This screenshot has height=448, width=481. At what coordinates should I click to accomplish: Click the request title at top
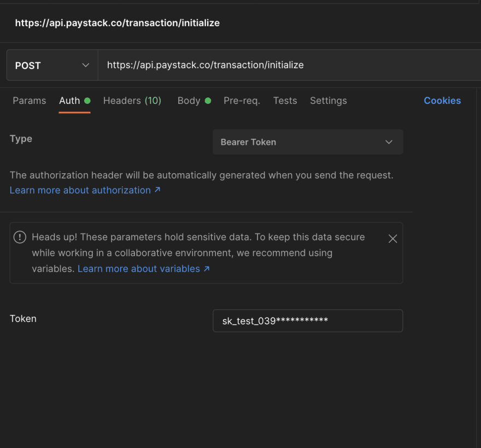coord(117,23)
